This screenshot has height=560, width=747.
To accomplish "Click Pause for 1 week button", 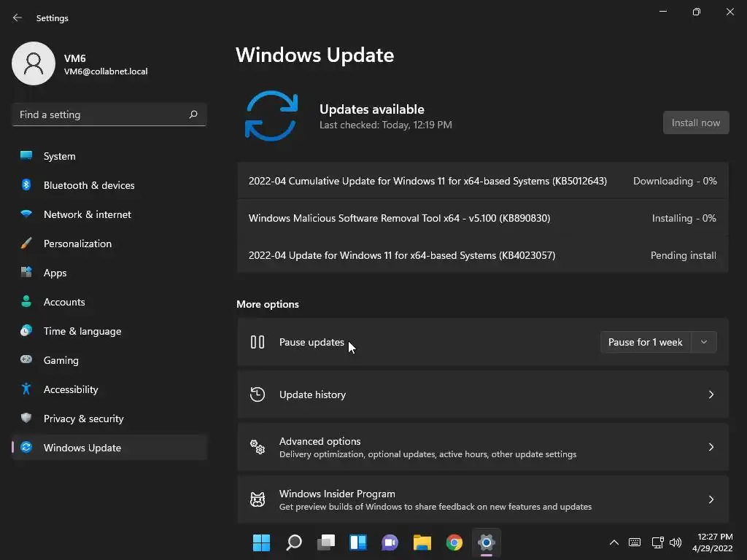I will point(646,342).
